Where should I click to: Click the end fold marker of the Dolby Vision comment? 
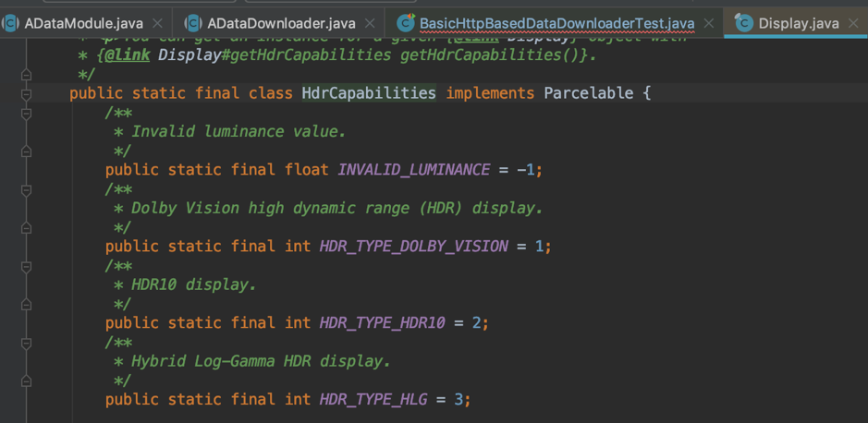click(26, 228)
